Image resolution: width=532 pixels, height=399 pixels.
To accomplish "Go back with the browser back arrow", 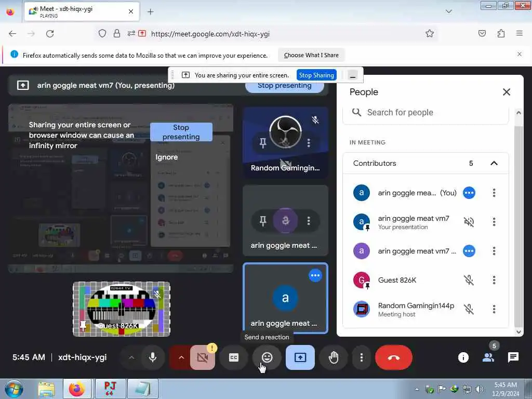I will coord(12,34).
